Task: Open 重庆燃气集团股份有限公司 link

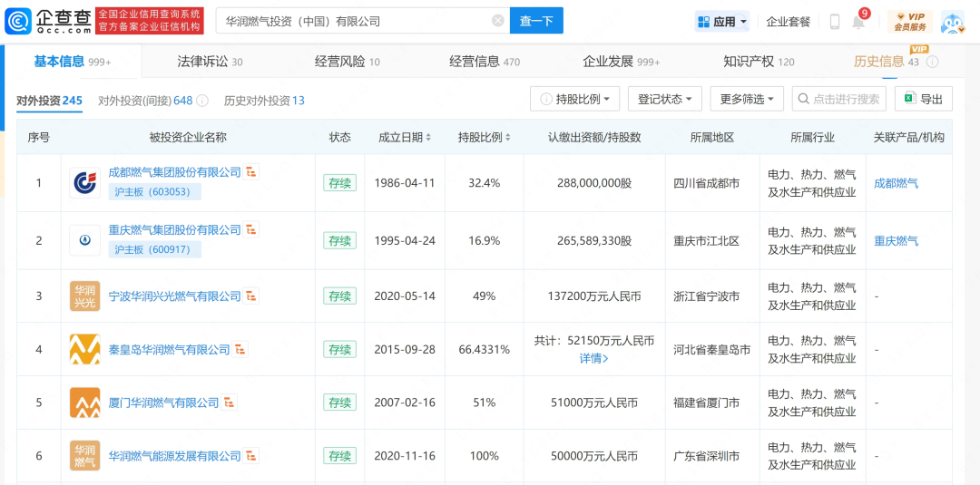Action: [174, 229]
